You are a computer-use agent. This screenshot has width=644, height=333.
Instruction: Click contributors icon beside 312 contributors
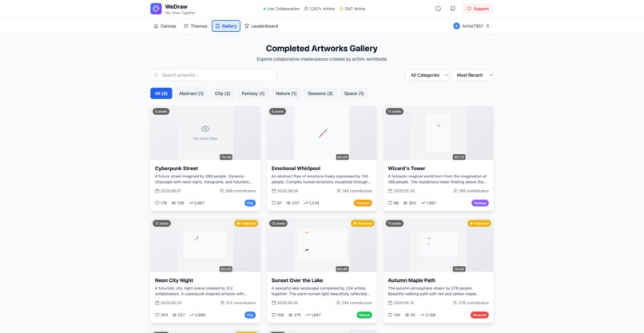pyautogui.click(x=222, y=303)
